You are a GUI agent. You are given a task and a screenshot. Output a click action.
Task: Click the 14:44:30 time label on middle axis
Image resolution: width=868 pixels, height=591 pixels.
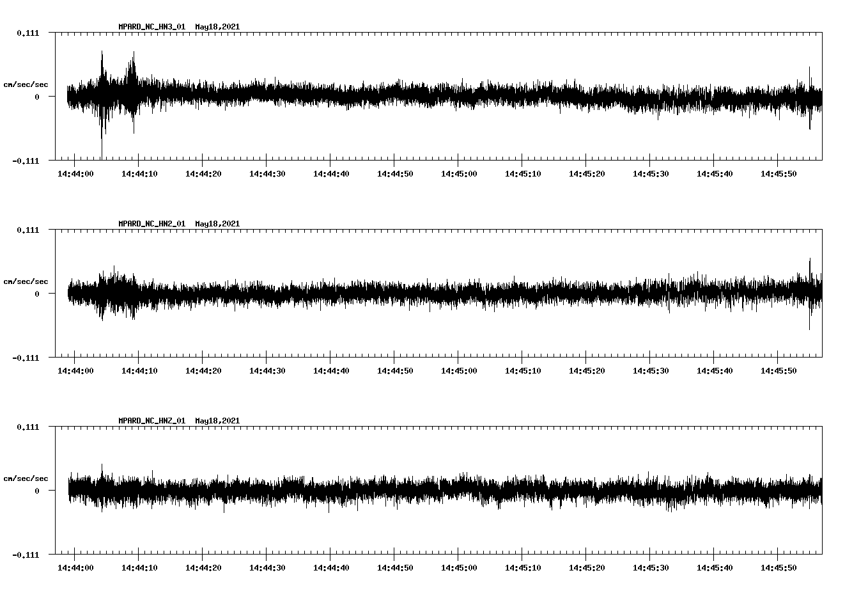(x=268, y=370)
